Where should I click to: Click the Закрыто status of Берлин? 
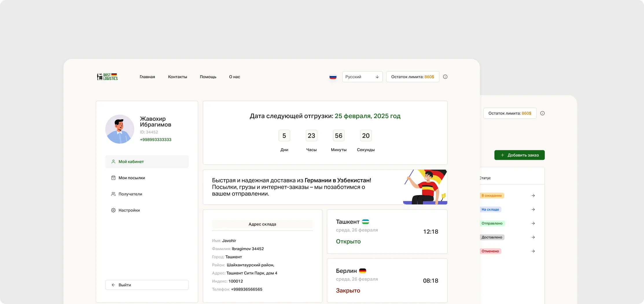tap(348, 290)
